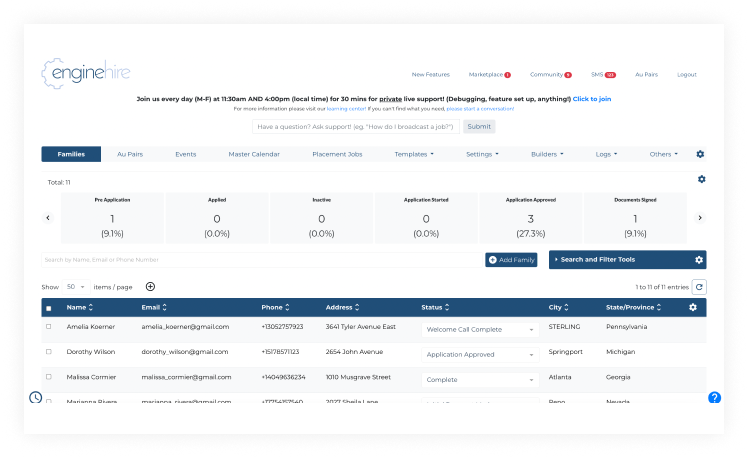Change the items per page dropdown
Viewport: 748px width, 458px height.
point(76,287)
